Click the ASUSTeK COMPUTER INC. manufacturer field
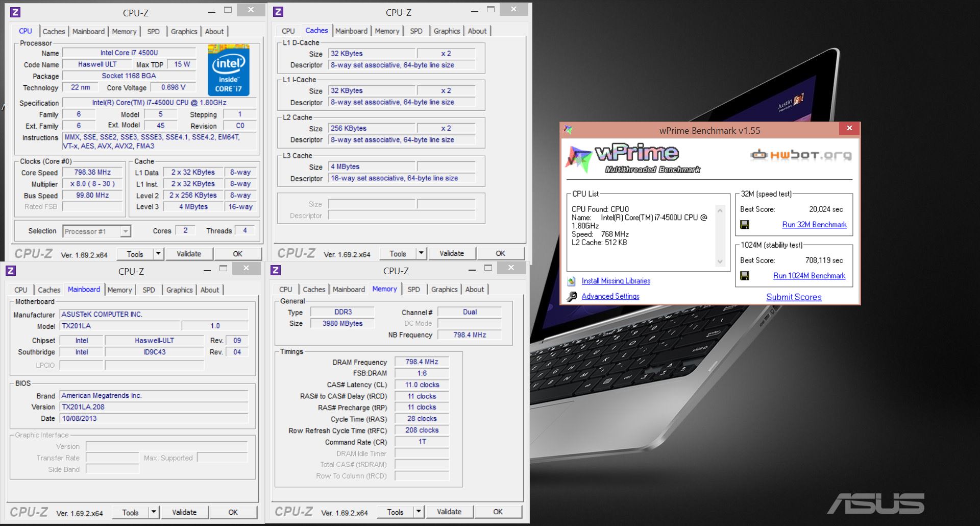 [x=154, y=314]
